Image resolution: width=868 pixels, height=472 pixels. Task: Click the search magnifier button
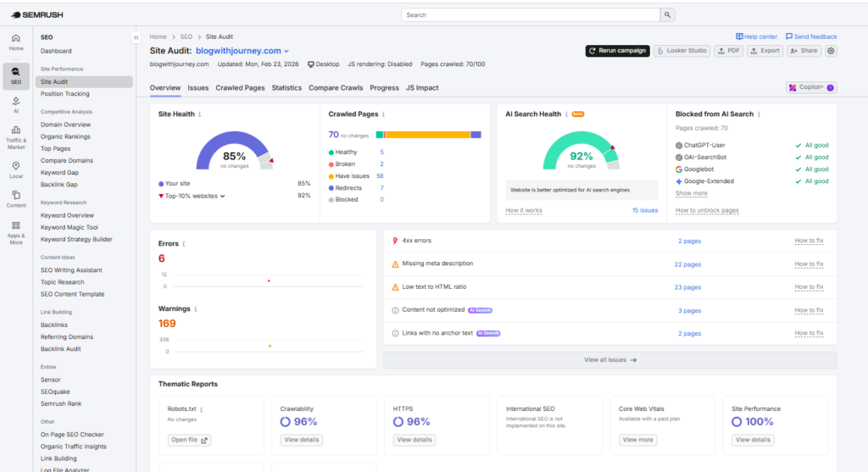(x=668, y=15)
